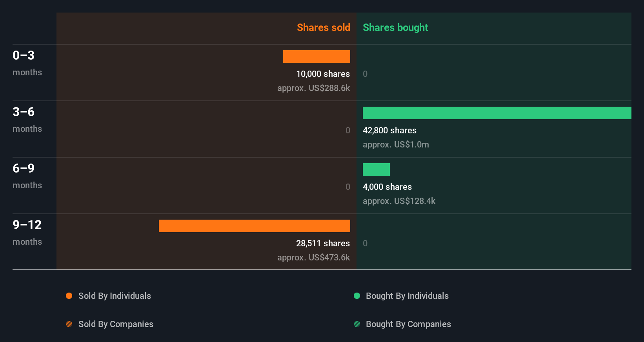
Task: Click the 42,800 shares value
Action: 389,131
